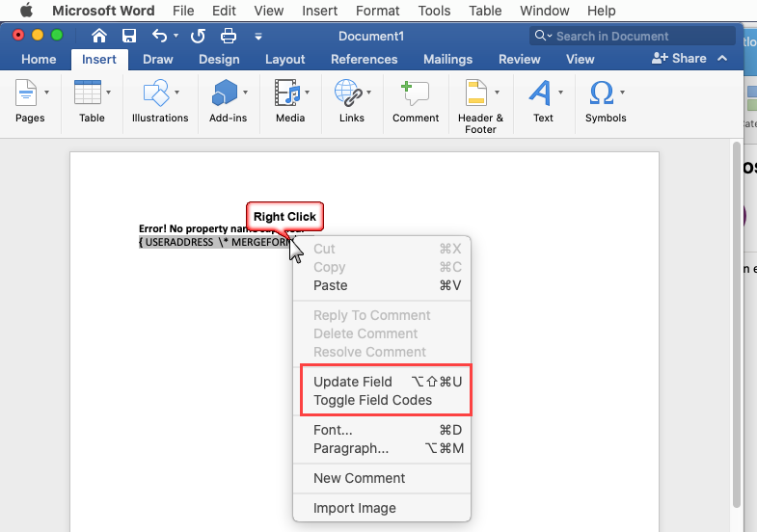Click the Links globe chain icon

click(348, 93)
